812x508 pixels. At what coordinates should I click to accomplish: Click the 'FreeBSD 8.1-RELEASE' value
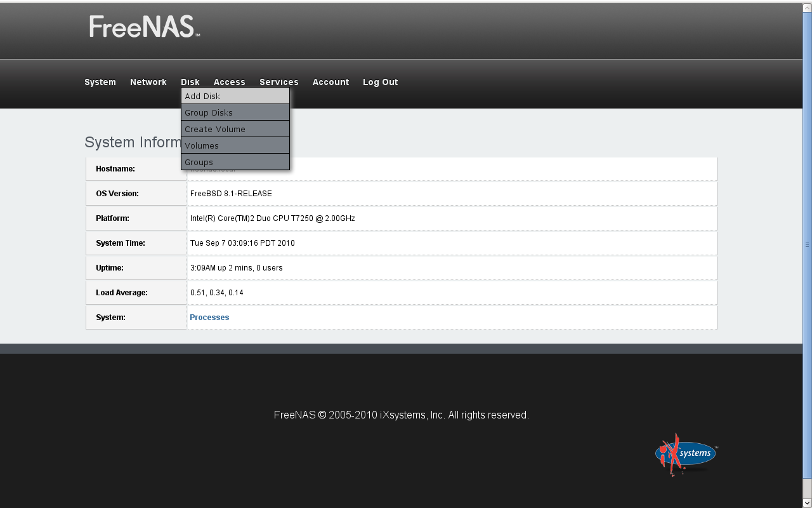point(231,194)
